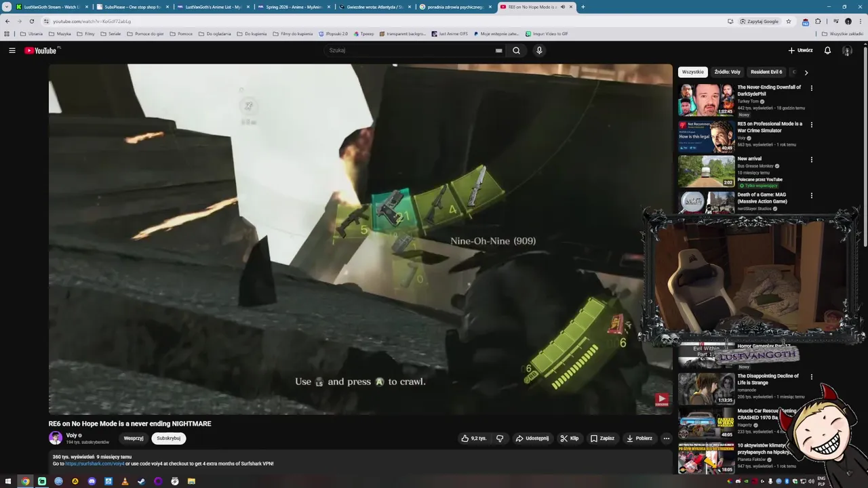Open Voiy channel avatar
The image size is (868, 488).
pyautogui.click(x=56, y=438)
